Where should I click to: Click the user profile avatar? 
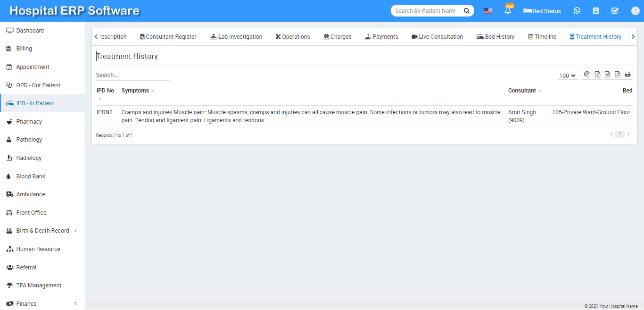coord(634,11)
